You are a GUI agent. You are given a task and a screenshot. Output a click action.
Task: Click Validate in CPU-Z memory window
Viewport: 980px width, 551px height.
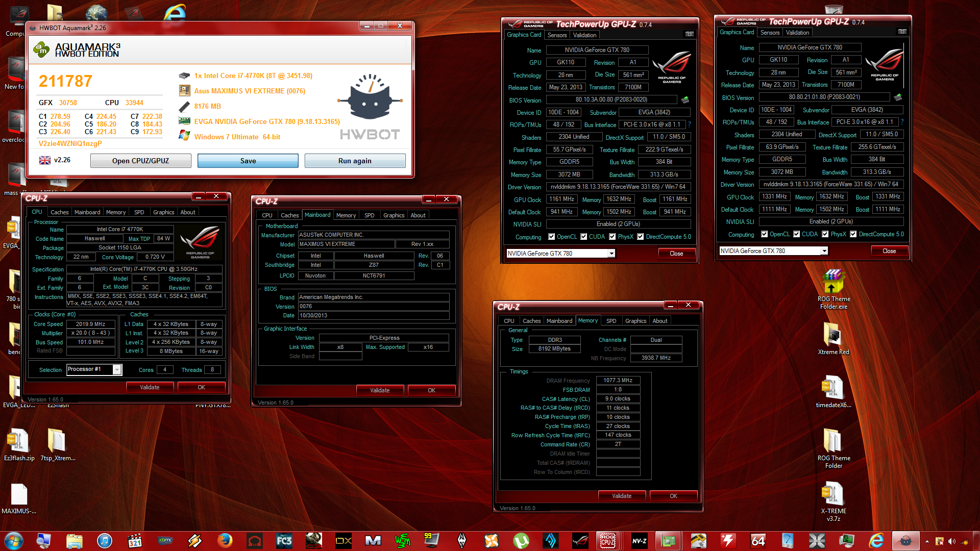622,496
